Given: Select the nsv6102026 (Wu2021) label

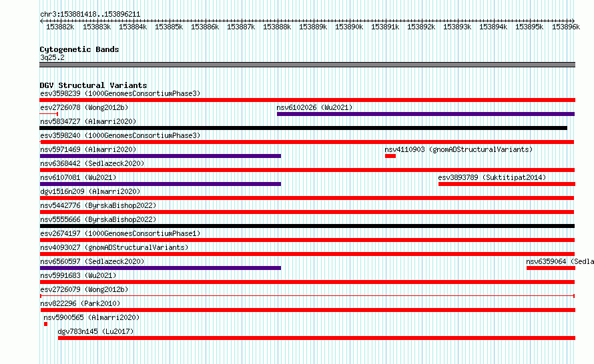Looking at the screenshot, I should 314,107.
